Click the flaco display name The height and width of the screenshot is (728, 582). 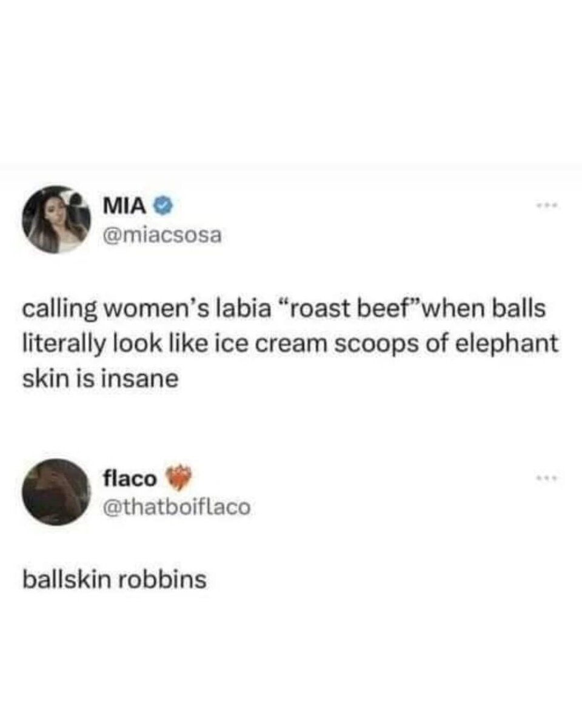coord(130,479)
